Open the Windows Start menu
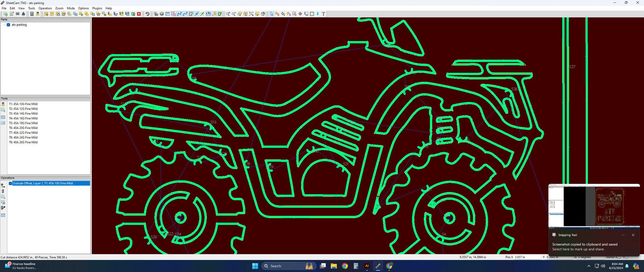 click(255, 266)
